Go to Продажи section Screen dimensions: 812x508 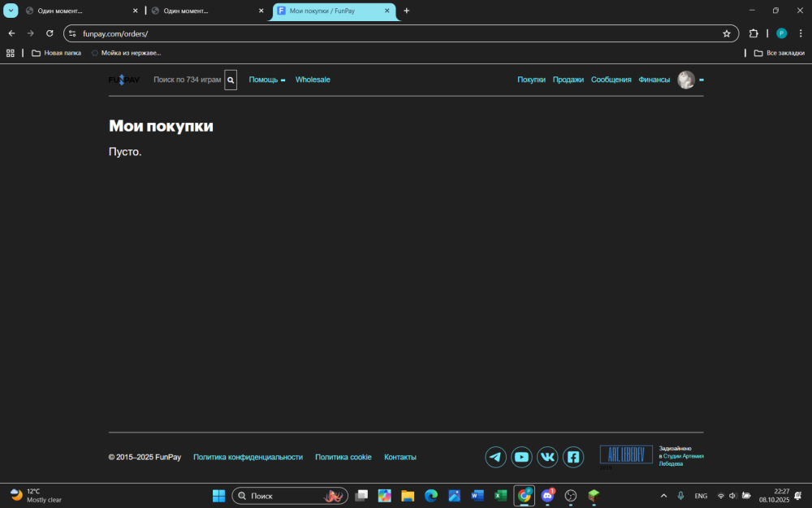point(568,80)
